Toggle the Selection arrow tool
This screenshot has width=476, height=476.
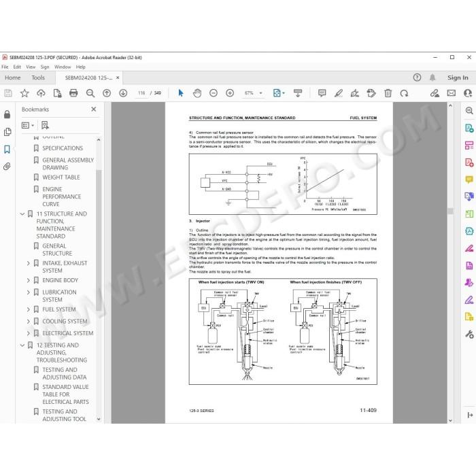[x=181, y=93]
